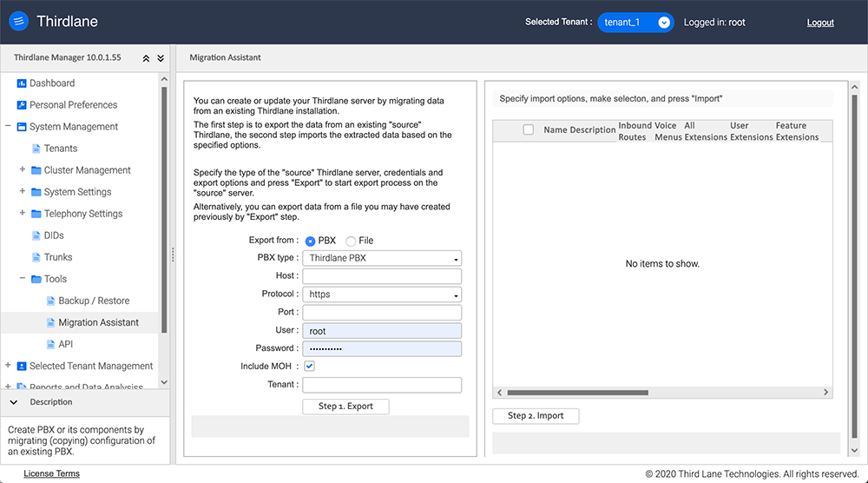Image resolution: width=868 pixels, height=483 pixels.
Task: Click the User field containing root
Action: click(382, 331)
